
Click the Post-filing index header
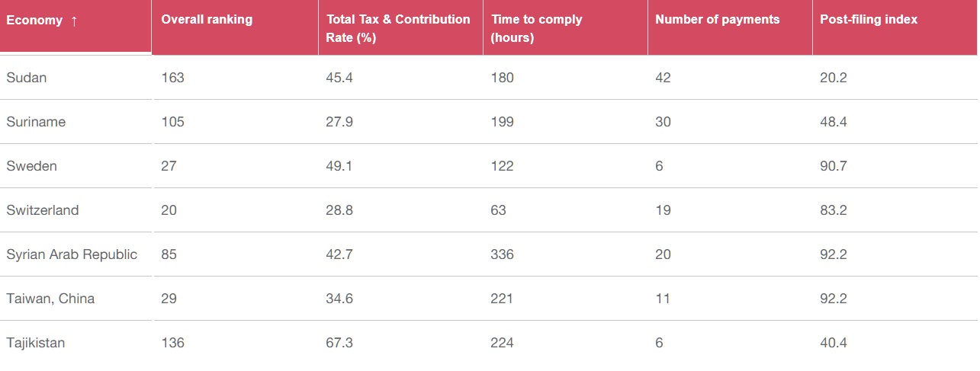tap(869, 20)
